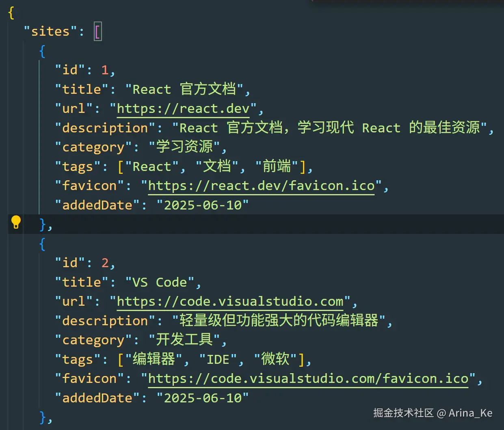
Task: Click the "favicon" key in the VS Code entry
Action: [89, 379]
